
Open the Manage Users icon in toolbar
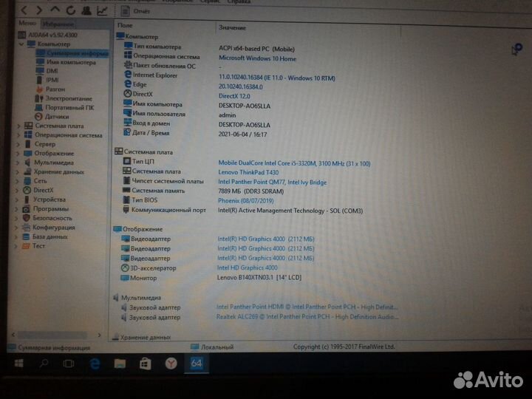[86, 11]
